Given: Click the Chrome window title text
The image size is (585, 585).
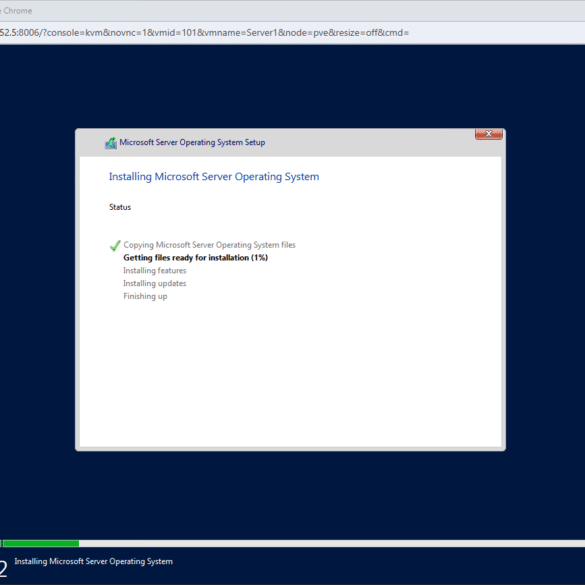Looking at the screenshot, I should pos(16,11).
